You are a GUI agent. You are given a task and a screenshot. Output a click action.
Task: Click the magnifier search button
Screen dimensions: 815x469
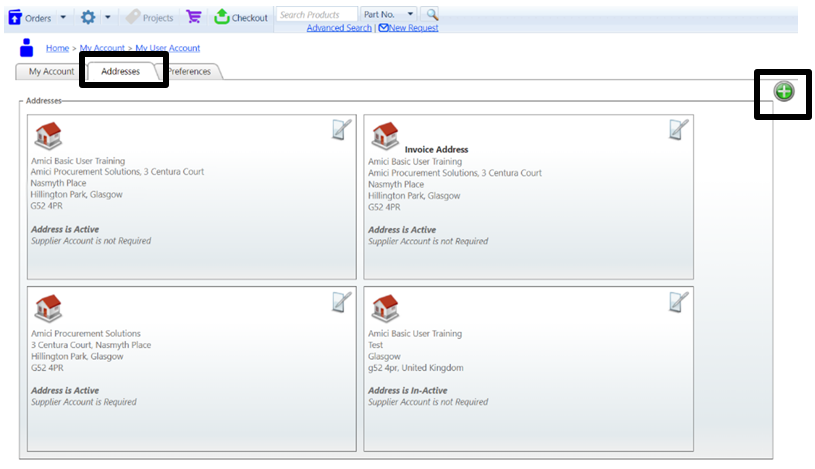[431, 15]
